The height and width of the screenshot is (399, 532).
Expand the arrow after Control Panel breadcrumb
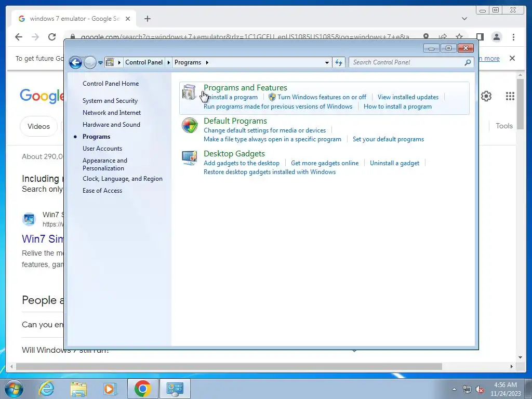[169, 62]
